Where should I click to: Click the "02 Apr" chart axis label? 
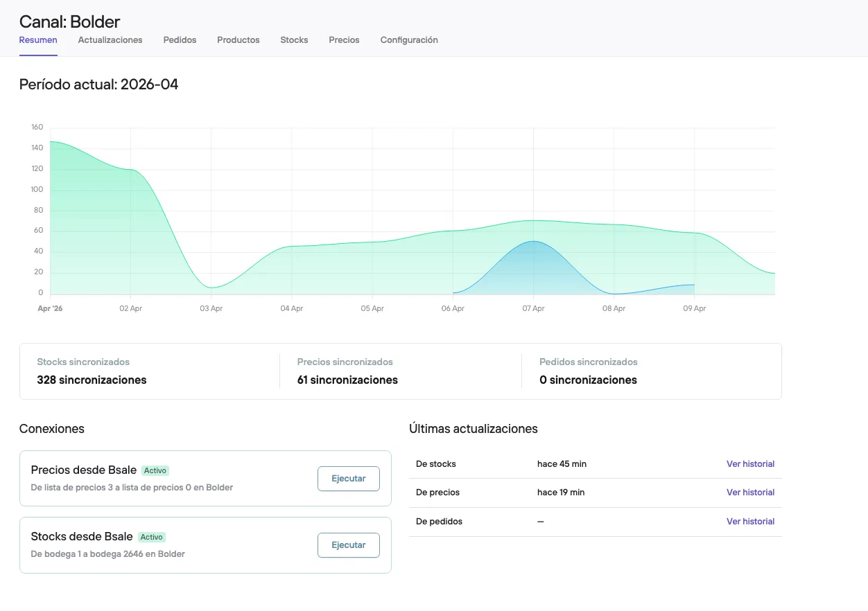pyautogui.click(x=130, y=309)
